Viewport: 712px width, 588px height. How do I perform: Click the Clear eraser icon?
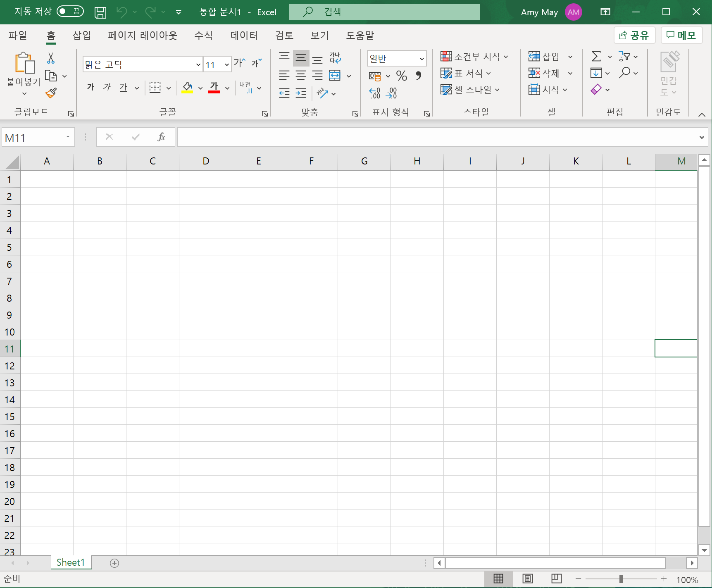click(x=596, y=89)
